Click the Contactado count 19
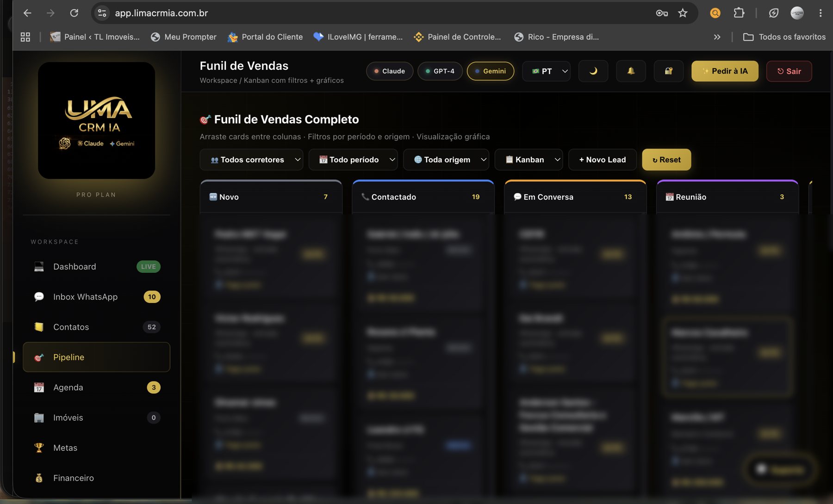 [476, 197]
